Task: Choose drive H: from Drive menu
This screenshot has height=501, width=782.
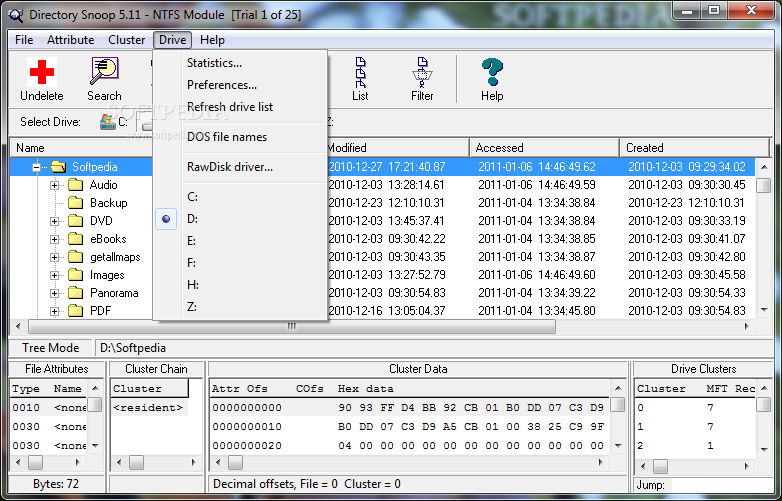Action: point(240,285)
